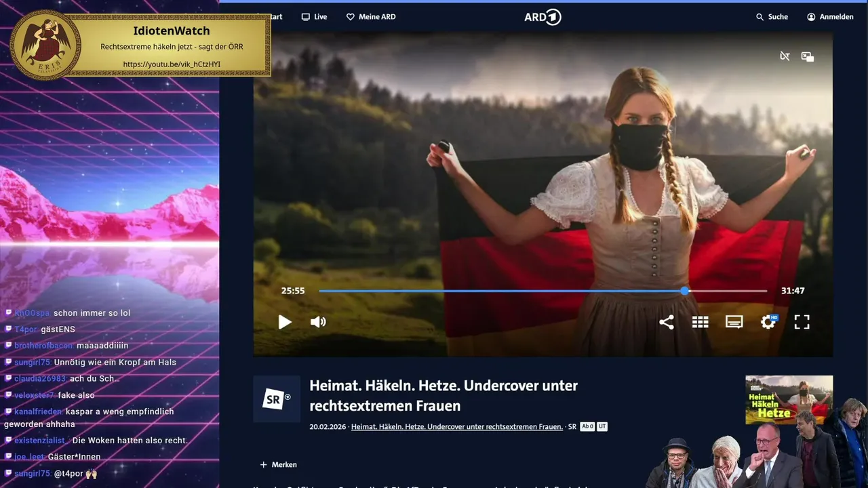Open the share icon in player controls
This screenshot has height=488, width=868.
click(667, 322)
